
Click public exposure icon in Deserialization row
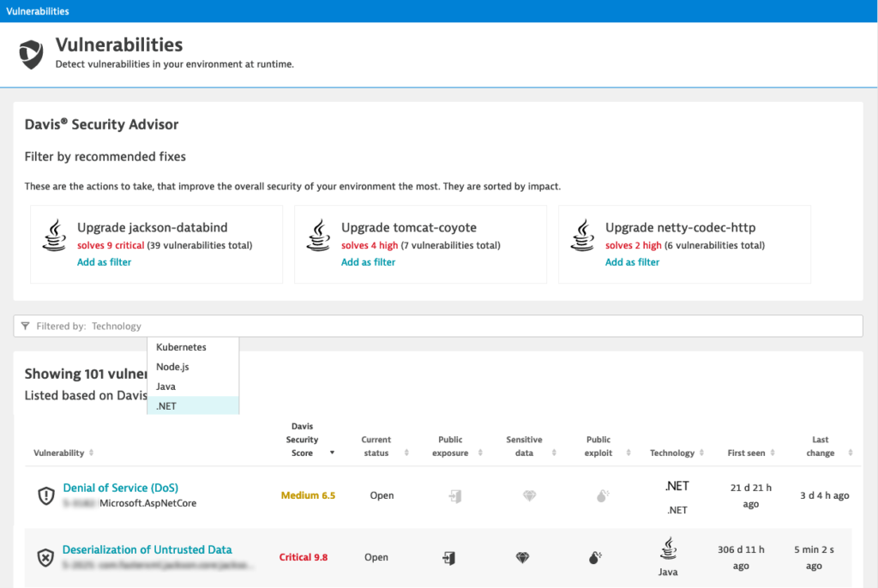point(448,558)
